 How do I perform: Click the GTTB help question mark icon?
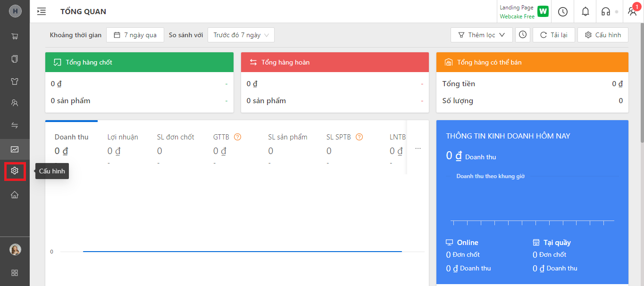coord(238,137)
